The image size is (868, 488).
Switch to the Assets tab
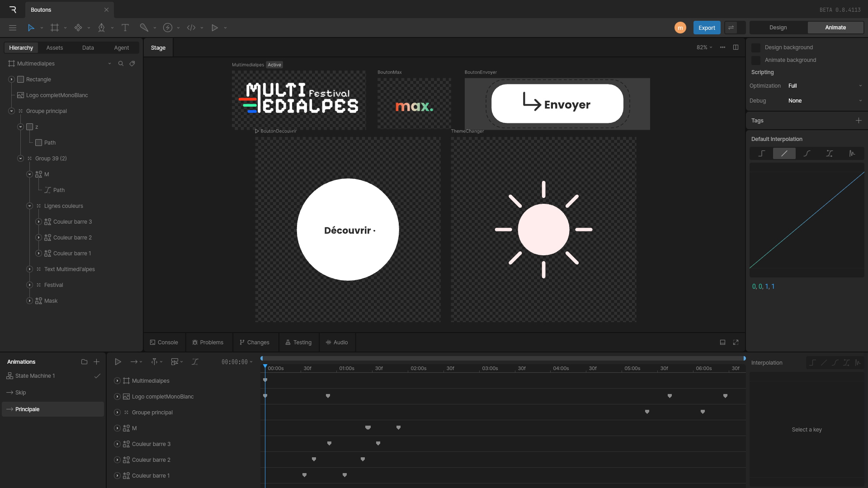(54, 48)
